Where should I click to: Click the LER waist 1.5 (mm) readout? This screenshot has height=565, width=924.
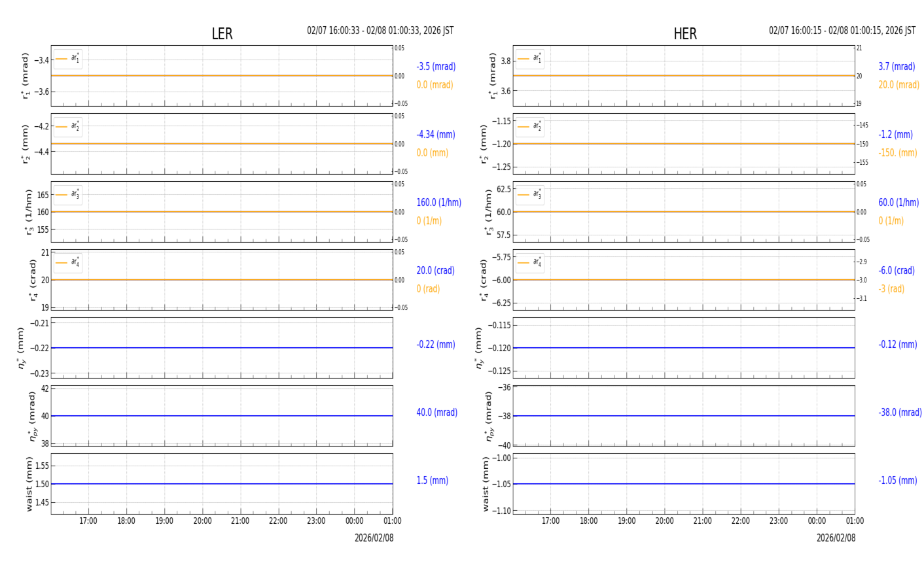pyautogui.click(x=432, y=481)
